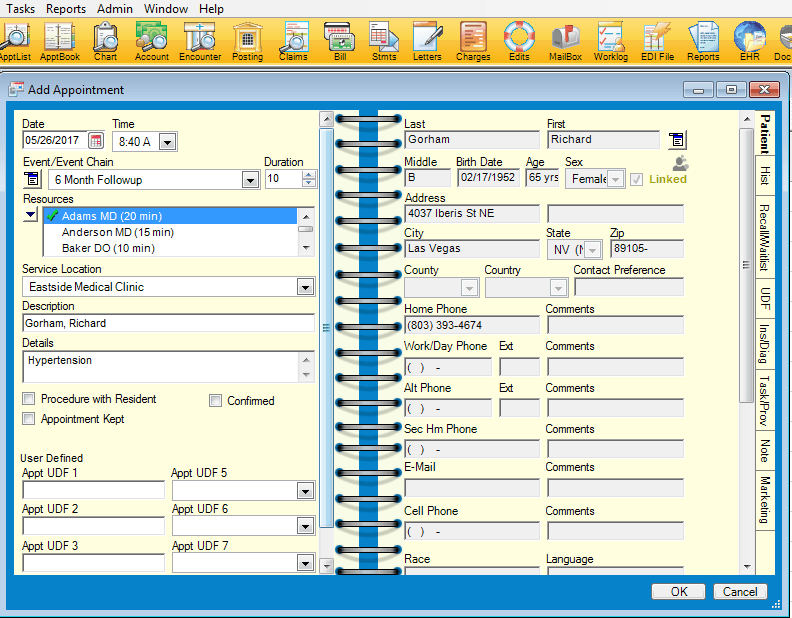
Task: Click the Description input field
Action: (x=169, y=323)
